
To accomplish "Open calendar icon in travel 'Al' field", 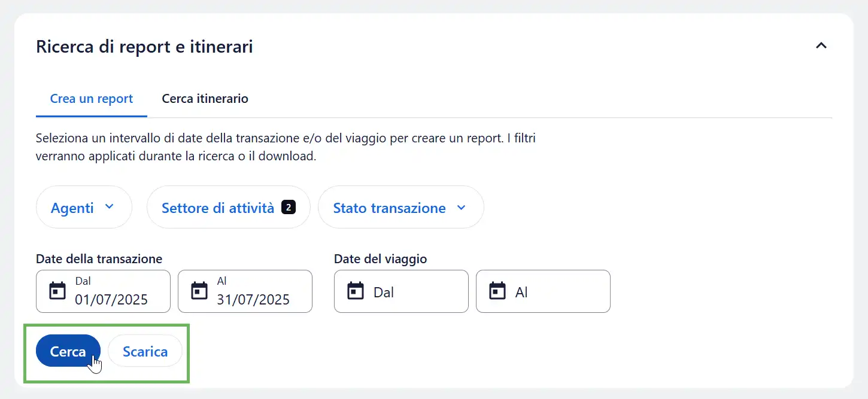I will 497,291.
